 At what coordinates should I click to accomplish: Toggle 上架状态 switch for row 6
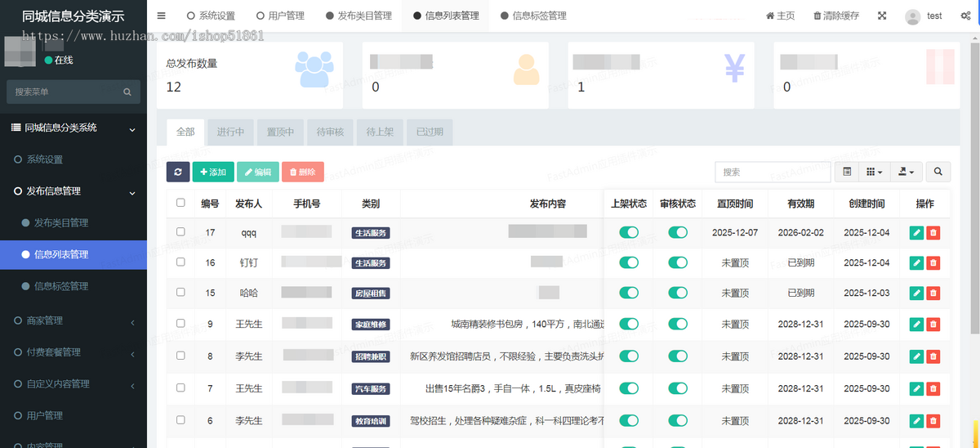629,421
